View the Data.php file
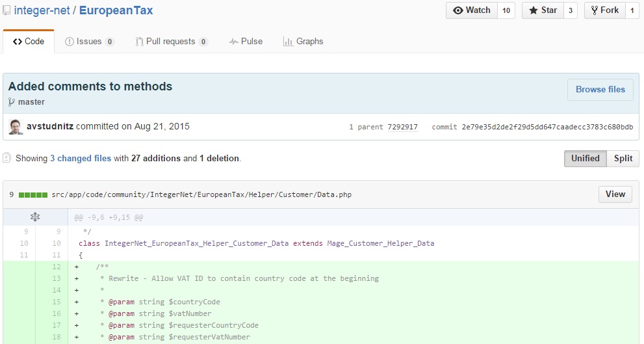The image size is (644, 344). point(615,194)
